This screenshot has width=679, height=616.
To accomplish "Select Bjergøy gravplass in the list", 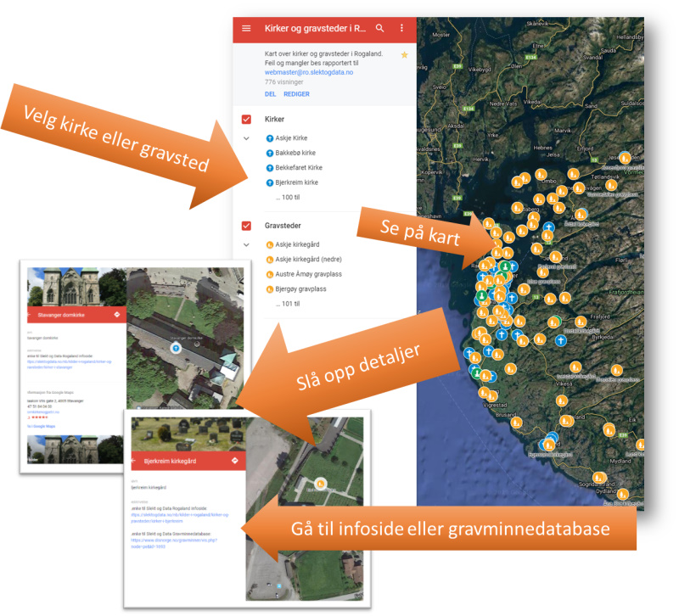I will pos(300,289).
